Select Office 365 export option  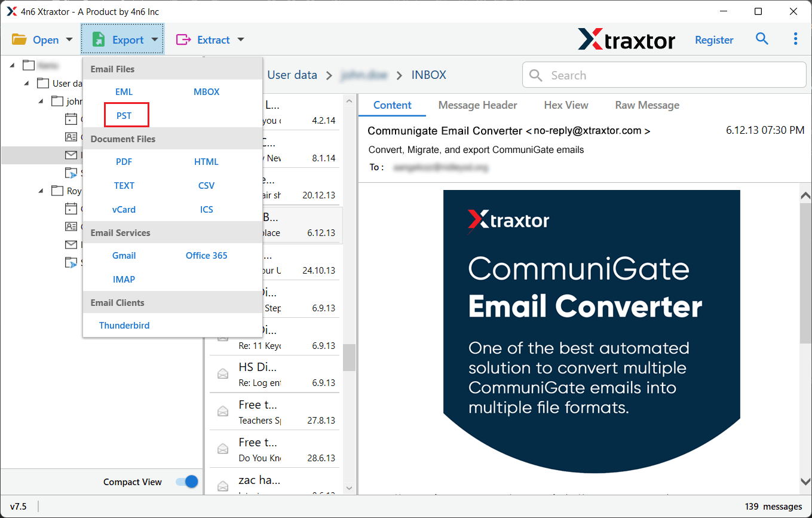[x=207, y=256]
